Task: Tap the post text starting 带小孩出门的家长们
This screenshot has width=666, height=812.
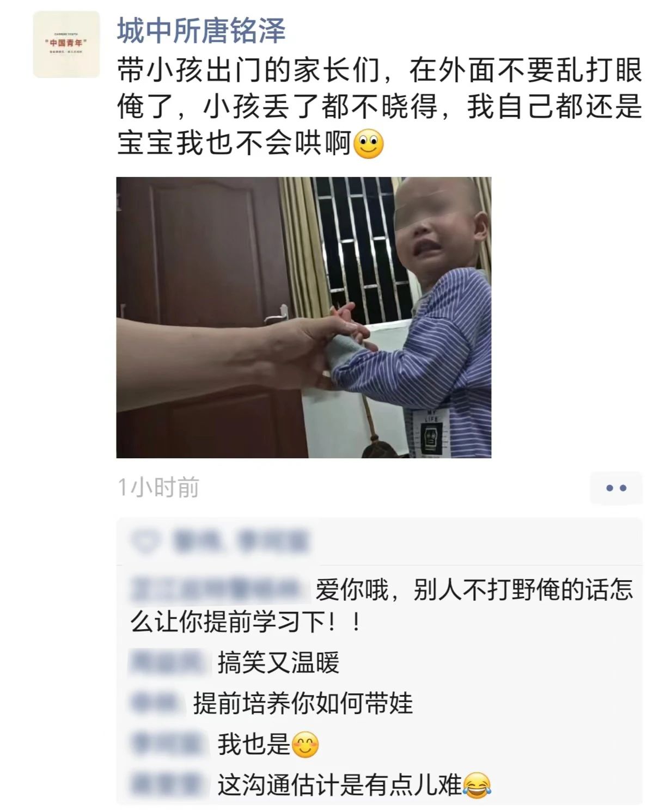Action: point(380,107)
